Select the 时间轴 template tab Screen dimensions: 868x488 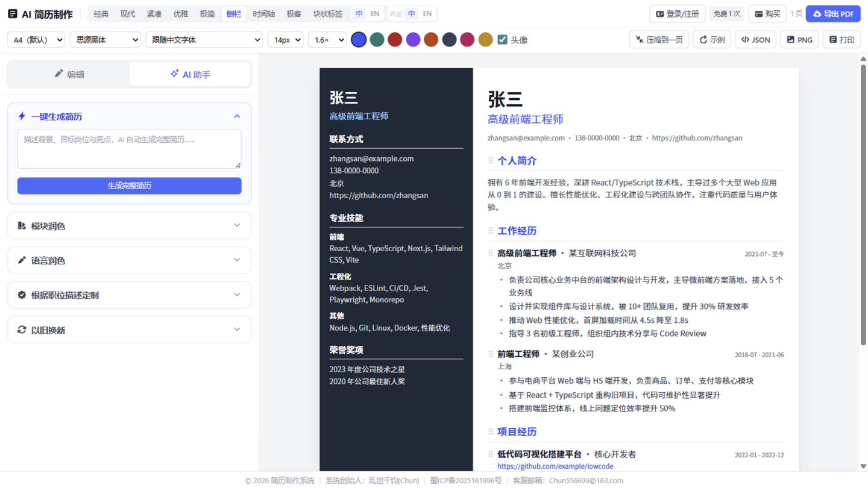[264, 14]
